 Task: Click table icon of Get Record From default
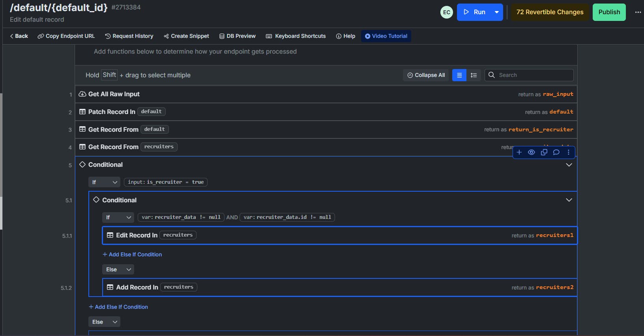(82, 129)
